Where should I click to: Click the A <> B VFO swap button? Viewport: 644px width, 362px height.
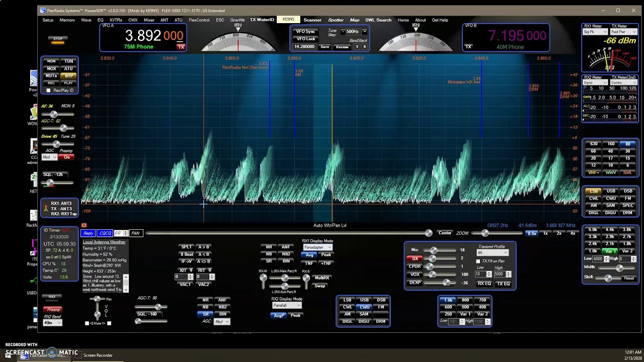tap(203, 261)
